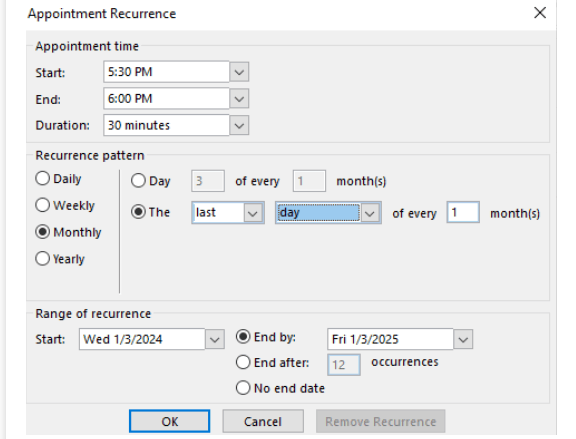Click the occurrences count field showing 12
Screen dimensions: 576x439
coord(344,365)
